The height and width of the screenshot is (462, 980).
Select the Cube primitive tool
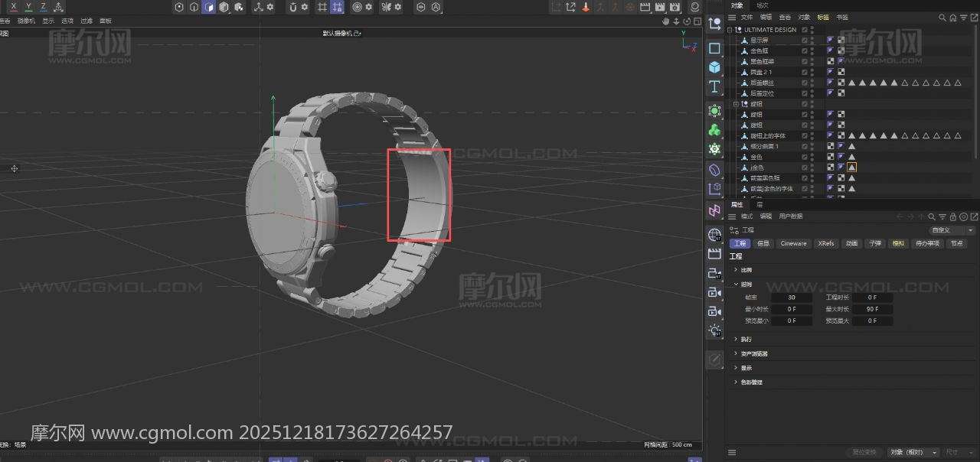[714, 67]
